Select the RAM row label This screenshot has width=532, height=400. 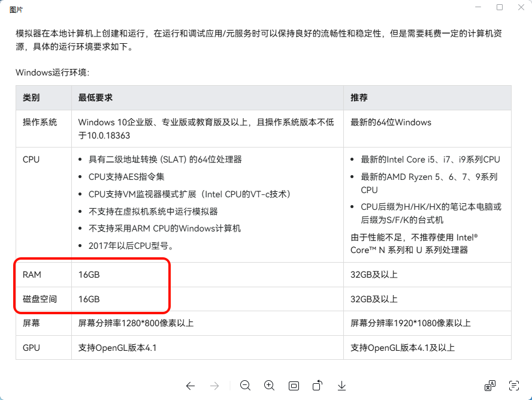click(32, 275)
